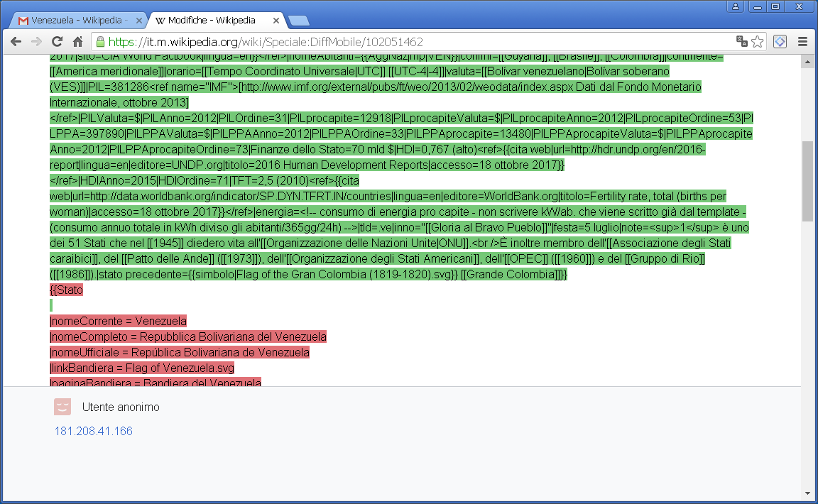The image size is (818, 504).
Task: Click the browser forward arrow
Action: pos(36,41)
